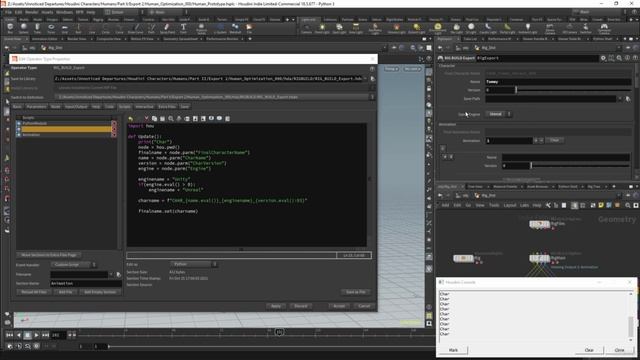Image resolution: width=640 pixels, height=360 pixels.
Task: Click current frame marker on timeline
Action: [x=279, y=332]
